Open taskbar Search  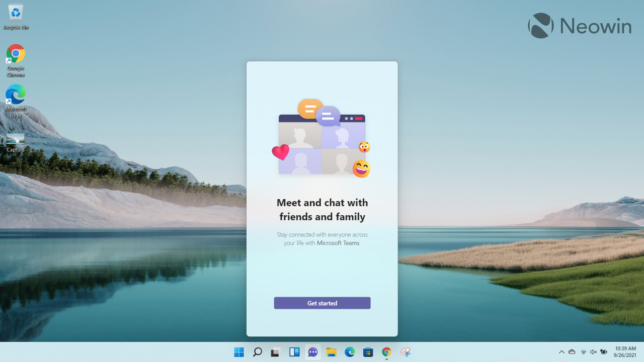(x=258, y=352)
